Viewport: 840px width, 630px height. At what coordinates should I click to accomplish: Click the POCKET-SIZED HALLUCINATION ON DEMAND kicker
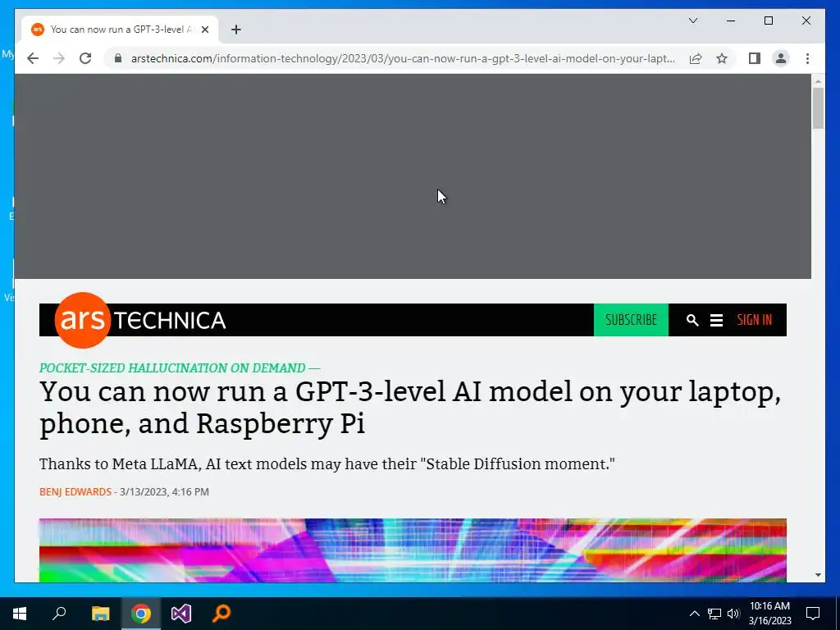180,368
